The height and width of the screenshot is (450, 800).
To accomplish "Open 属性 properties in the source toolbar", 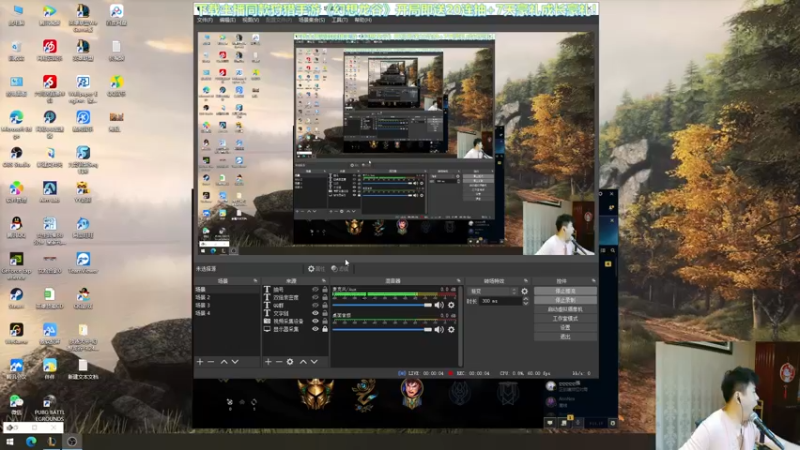I will pyautogui.click(x=316, y=268).
